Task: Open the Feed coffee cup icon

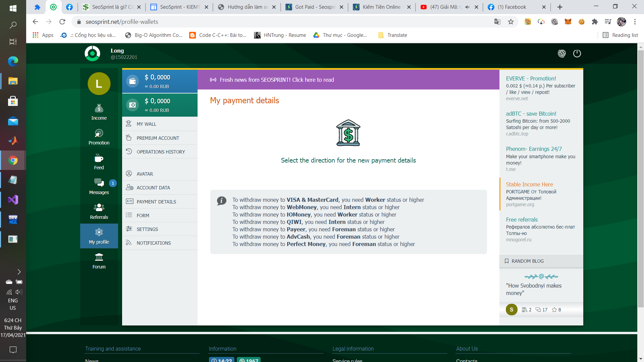Action: 99,158
